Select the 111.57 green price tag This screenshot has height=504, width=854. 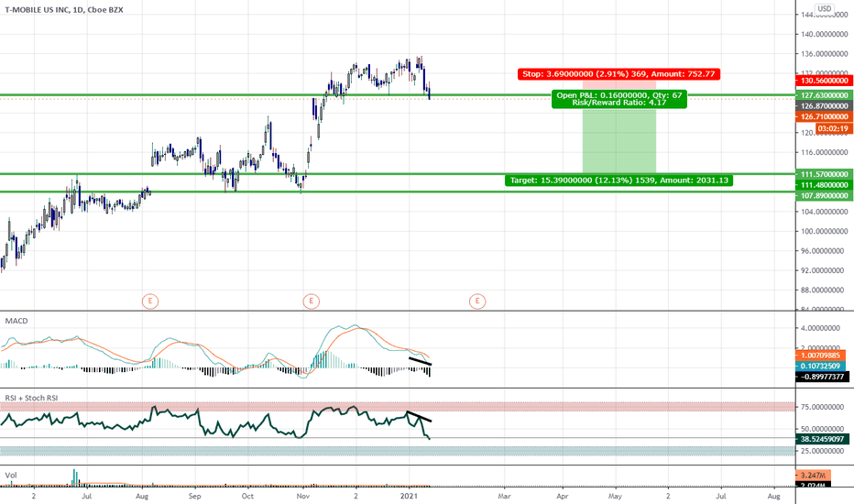point(824,174)
